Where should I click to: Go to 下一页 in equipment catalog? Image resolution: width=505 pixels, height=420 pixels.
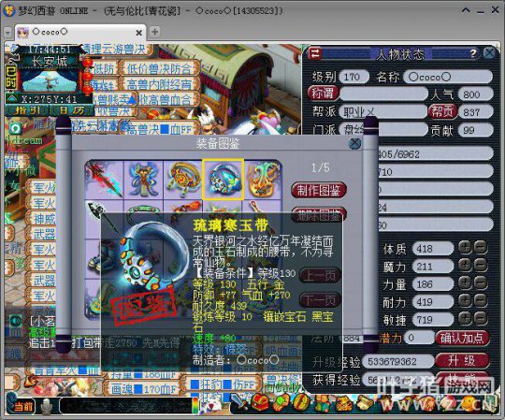pyautogui.click(x=320, y=300)
